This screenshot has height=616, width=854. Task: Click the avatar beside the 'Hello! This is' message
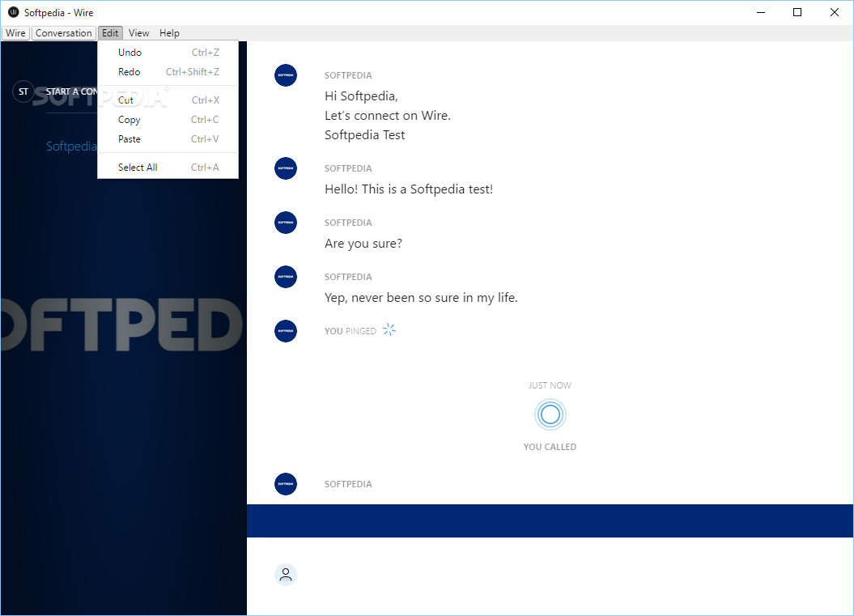(x=286, y=168)
